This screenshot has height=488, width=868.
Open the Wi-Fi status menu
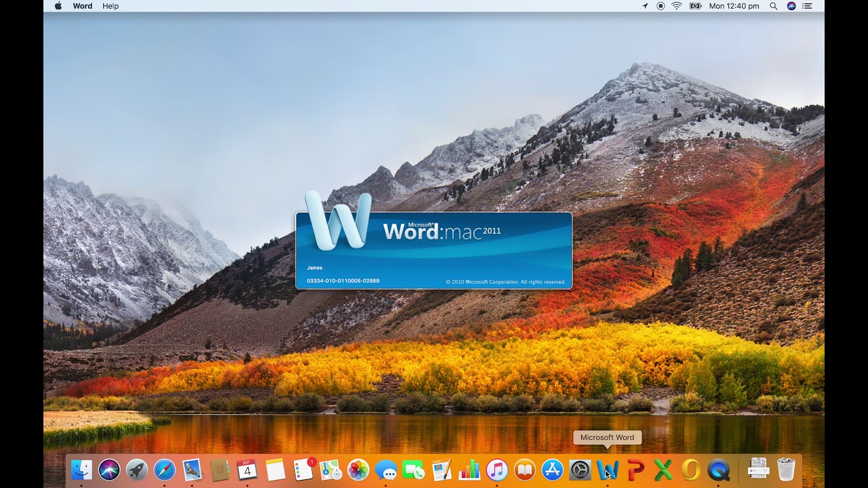[x=677, y=5]
